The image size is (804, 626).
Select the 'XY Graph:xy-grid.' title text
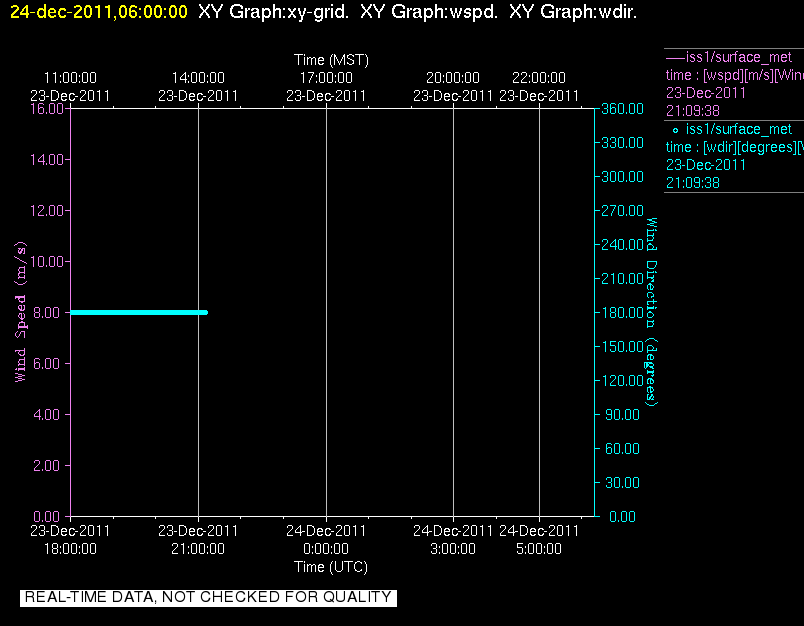[x=273, y=11]
